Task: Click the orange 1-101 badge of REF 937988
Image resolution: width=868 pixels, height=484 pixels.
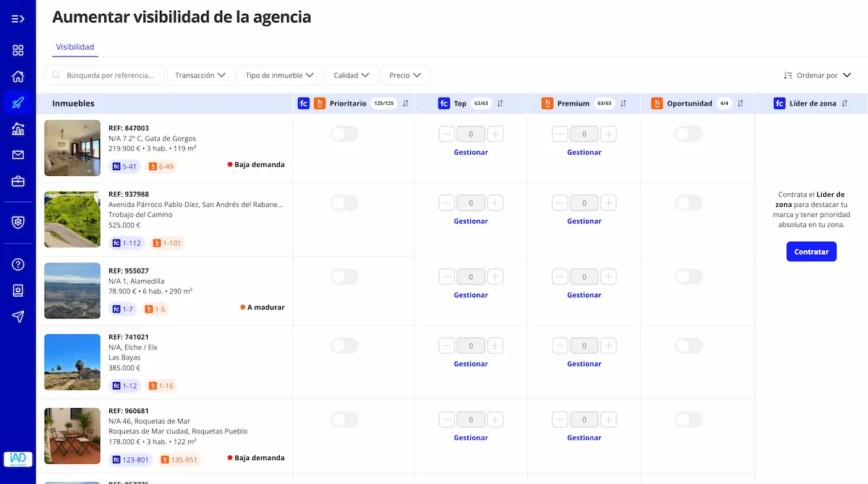Action: click(x=166, y=243)
